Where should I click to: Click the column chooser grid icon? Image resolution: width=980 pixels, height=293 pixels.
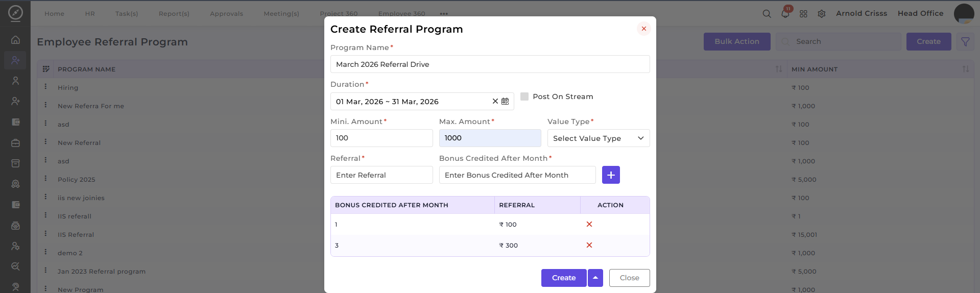[x=46, y=69]
